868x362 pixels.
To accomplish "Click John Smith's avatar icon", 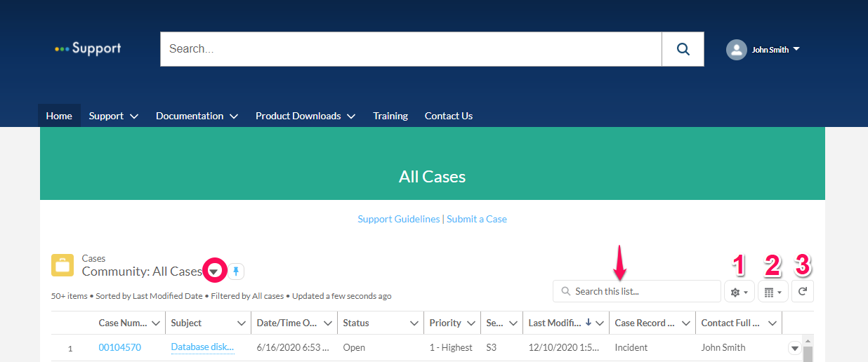I will (736, 50).
